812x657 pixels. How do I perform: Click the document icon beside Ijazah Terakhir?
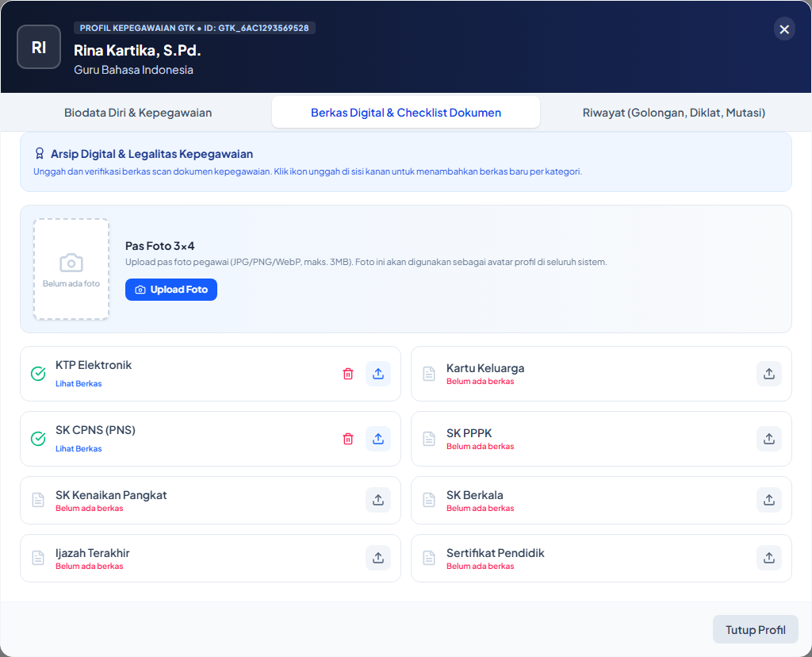(38, 558)
